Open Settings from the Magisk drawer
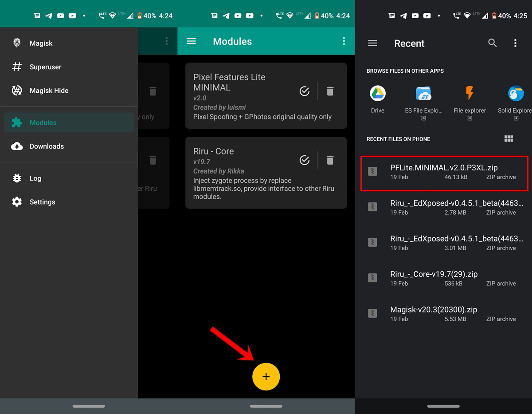Screen dimensions: 532x414 42,202
